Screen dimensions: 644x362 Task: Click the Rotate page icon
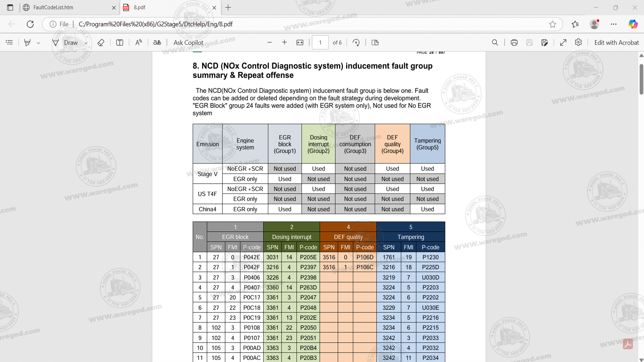(x=356, y=43)
